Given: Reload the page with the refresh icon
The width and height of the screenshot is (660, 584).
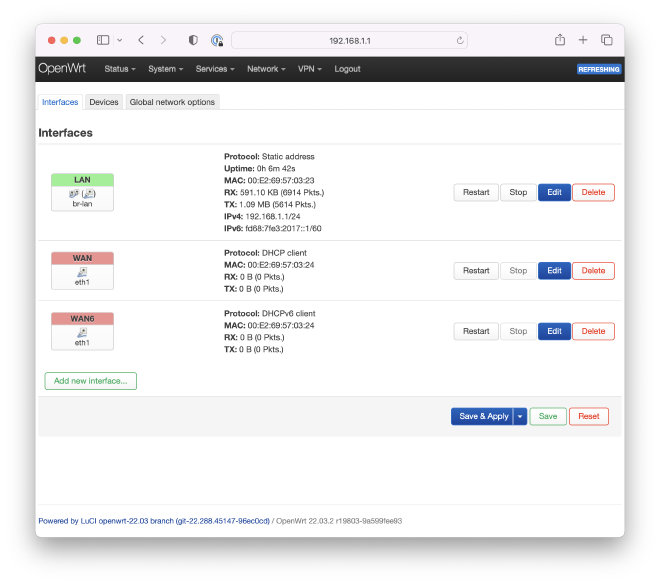Looking at the screenshot, I should coord(460,40).
